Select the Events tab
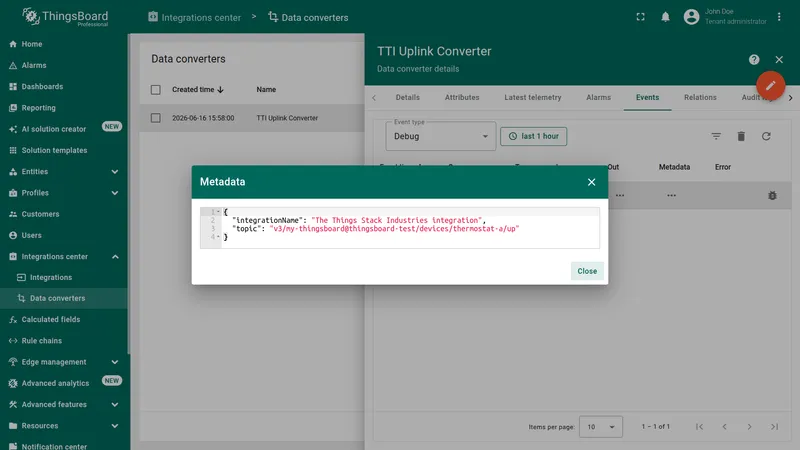 point(647,97)
